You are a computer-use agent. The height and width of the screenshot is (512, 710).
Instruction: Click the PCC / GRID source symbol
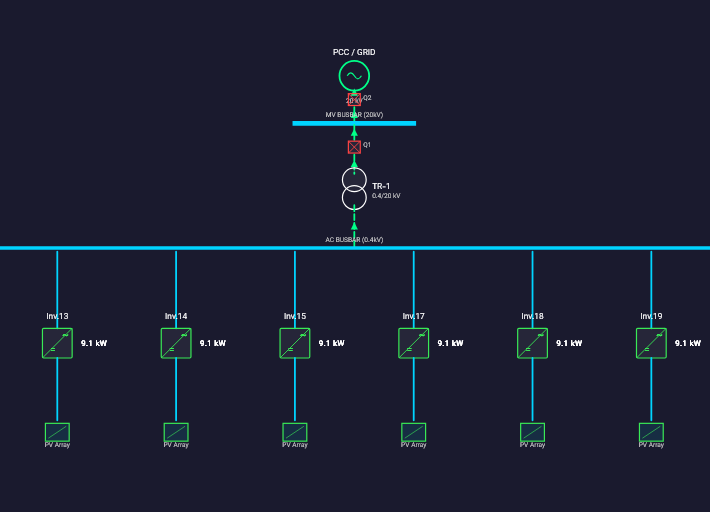point(354,76)
